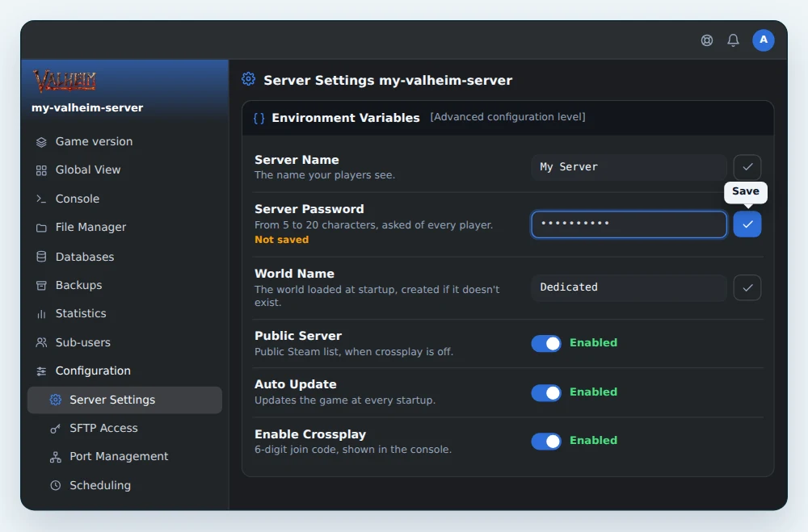The height and width of the screenshot is (532, 808).
Task: Click the Game version layers icon
Action: 41,142
